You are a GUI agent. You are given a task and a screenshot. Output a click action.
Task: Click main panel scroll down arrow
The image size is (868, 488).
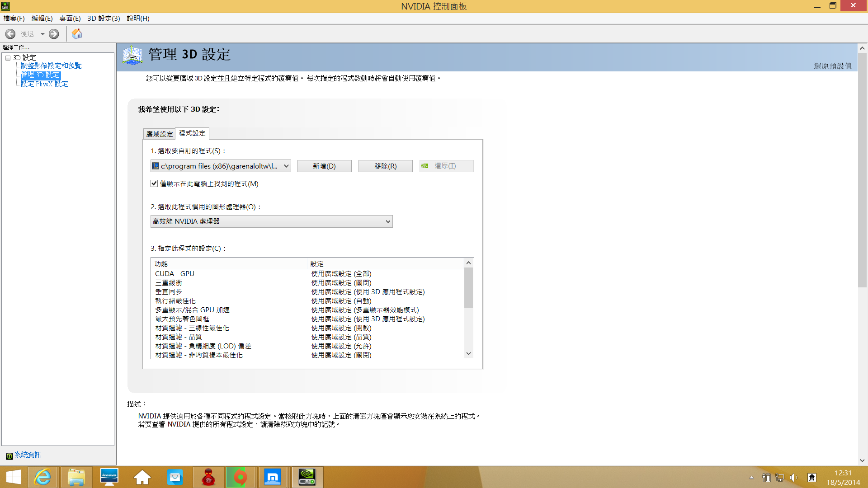pos(862,460)
